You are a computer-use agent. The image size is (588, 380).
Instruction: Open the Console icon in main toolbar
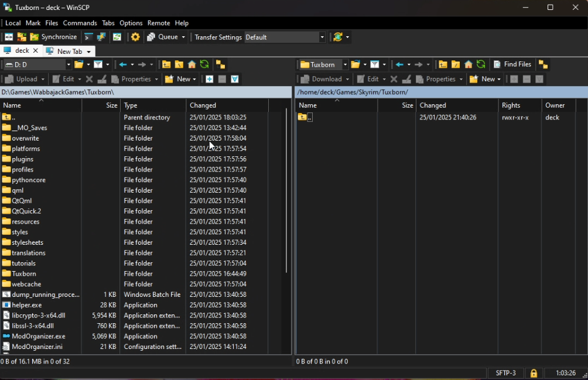tap(88, 37)
